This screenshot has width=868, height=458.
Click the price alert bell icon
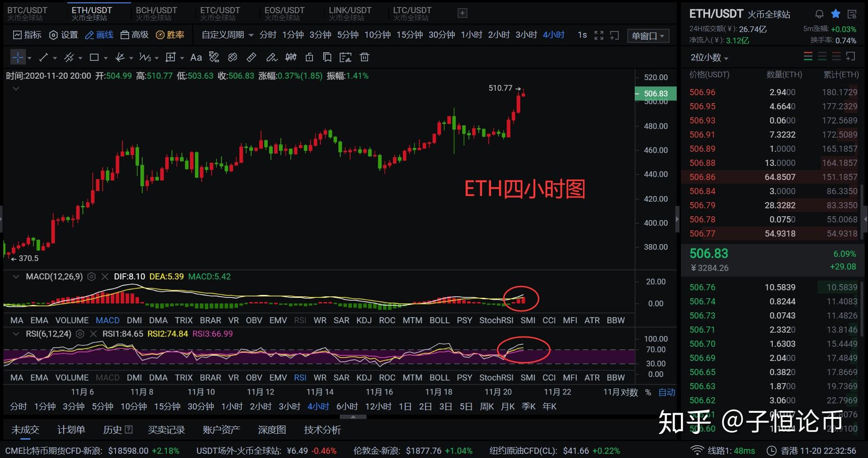click(819, 14)
